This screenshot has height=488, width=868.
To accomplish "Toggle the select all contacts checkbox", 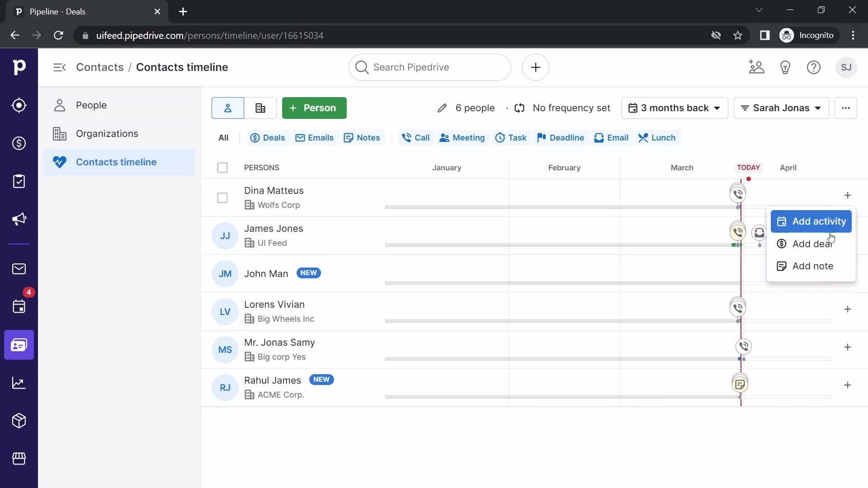I will [222, 167].
